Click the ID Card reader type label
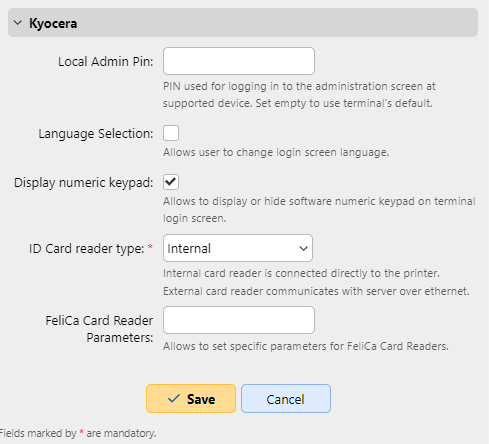The width and height of the screenshot is (489, 444). pyautogui.click(x=87, y=249)
